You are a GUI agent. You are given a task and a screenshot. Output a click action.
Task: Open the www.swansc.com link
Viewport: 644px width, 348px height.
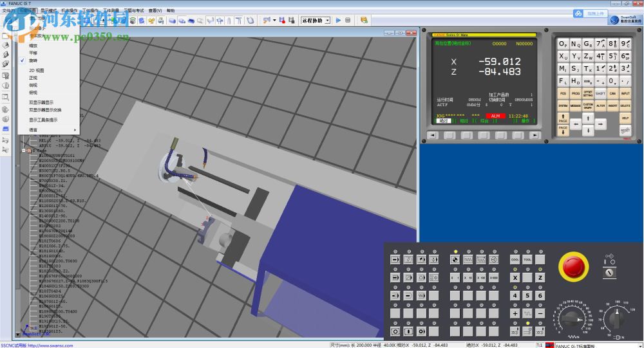[x=50, y=345]
